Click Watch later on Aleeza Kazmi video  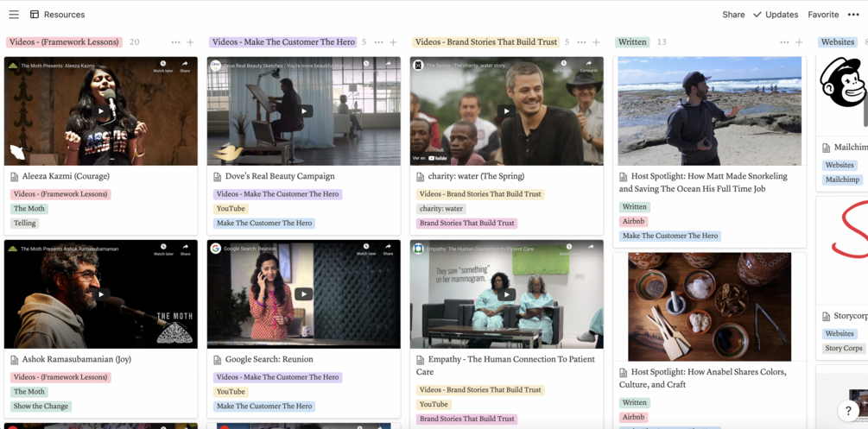162,66
